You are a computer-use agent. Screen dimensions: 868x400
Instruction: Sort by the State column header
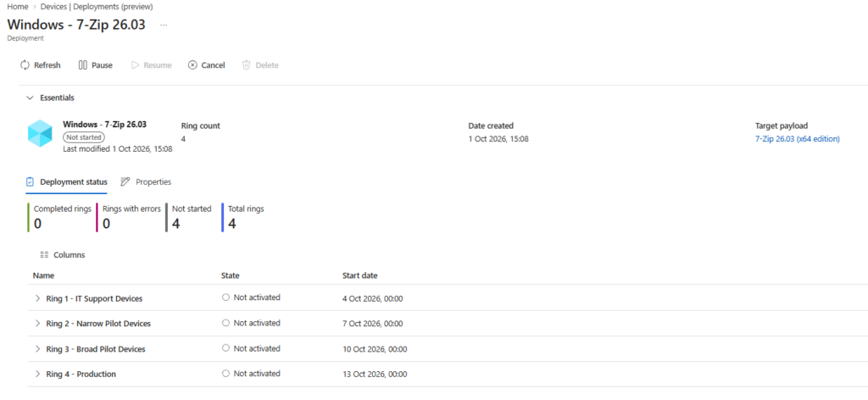click(x=231, y=275)
